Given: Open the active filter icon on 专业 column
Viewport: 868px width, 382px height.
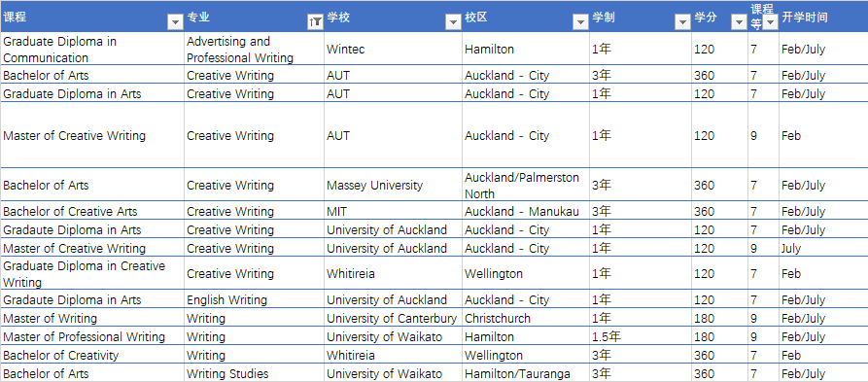Looking at the screenshot, I should [315, 22].
